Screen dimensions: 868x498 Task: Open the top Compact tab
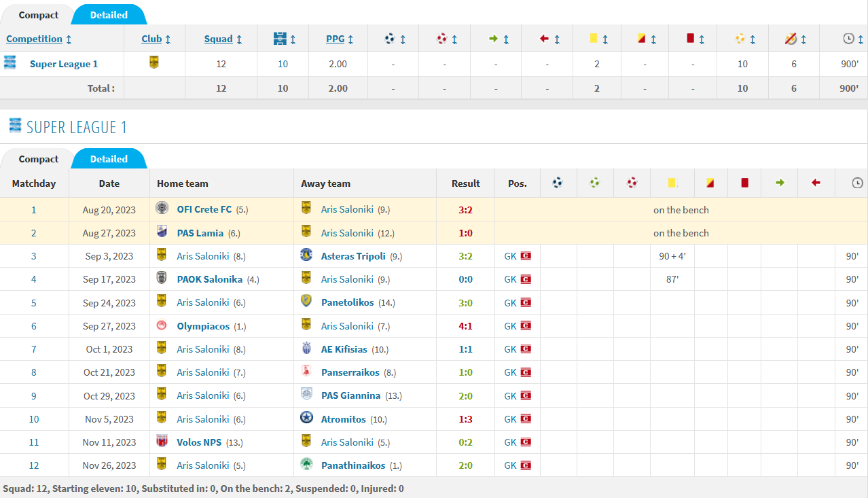pyautogui.click(x=38, y=15)
